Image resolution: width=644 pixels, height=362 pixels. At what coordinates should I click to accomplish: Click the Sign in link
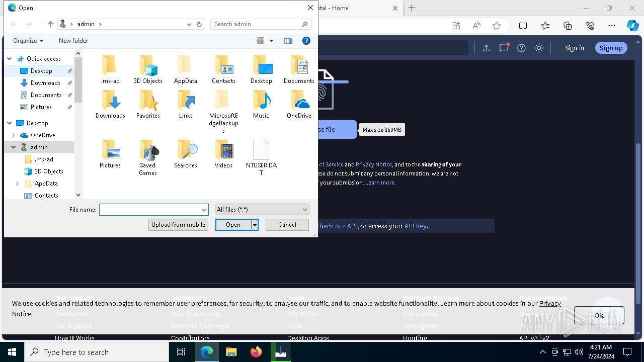[x=575, y=48]
